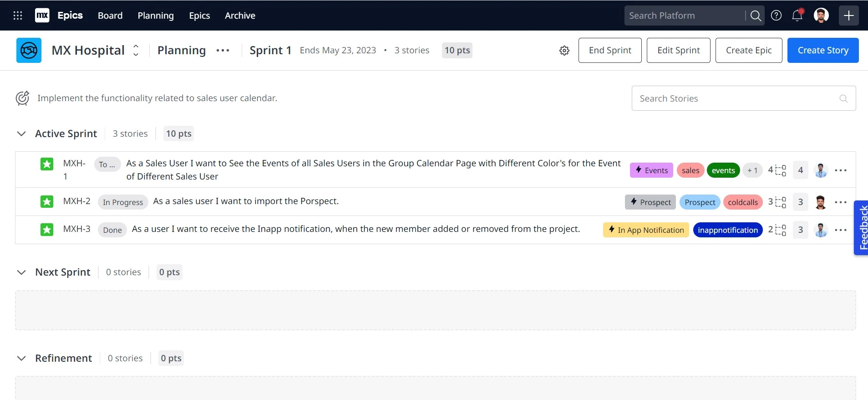Click the plus icon in top bar
The height and width of the screenshot is (400, 868).
click(x=848, y=15)
